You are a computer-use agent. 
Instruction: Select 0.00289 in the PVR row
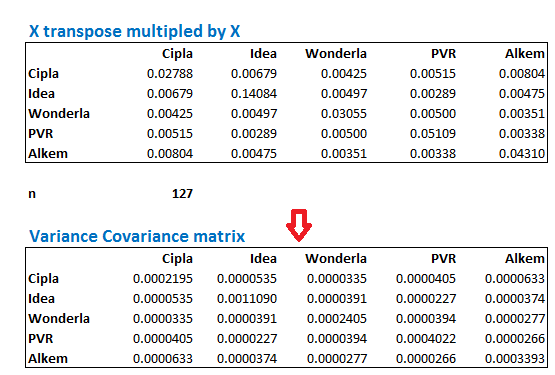tap(254, 134)
